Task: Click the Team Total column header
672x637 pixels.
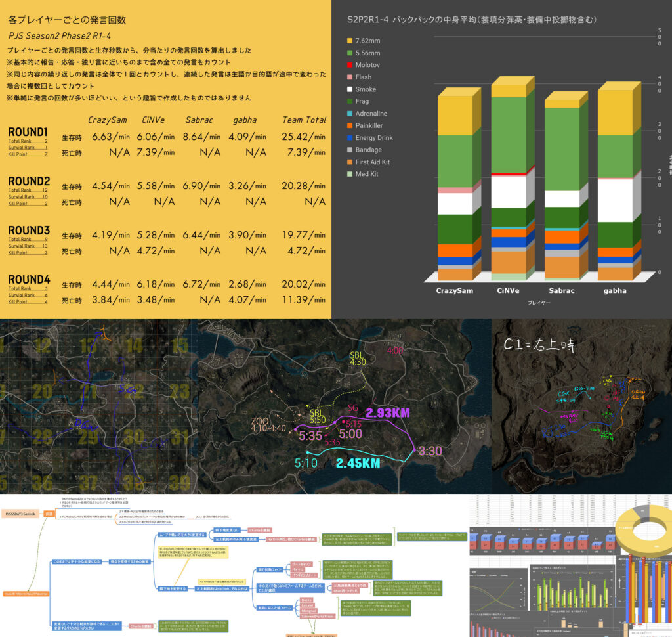Action: [304, 120]
